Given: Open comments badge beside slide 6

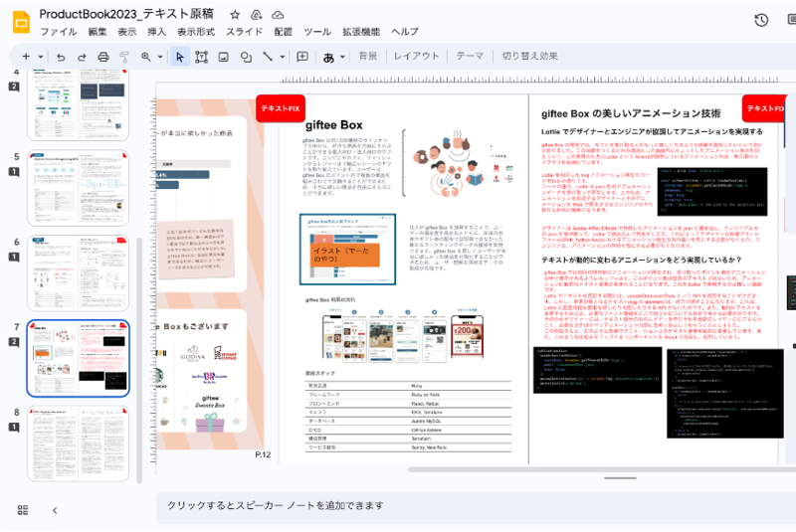Looking at the screenshot, I should pyautogui.click(x=14, y=258).
